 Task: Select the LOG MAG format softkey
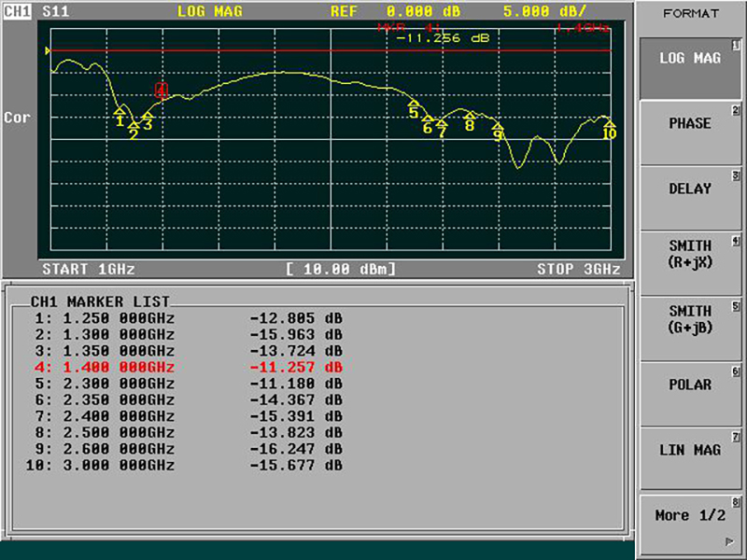click(x=690, y=68)
